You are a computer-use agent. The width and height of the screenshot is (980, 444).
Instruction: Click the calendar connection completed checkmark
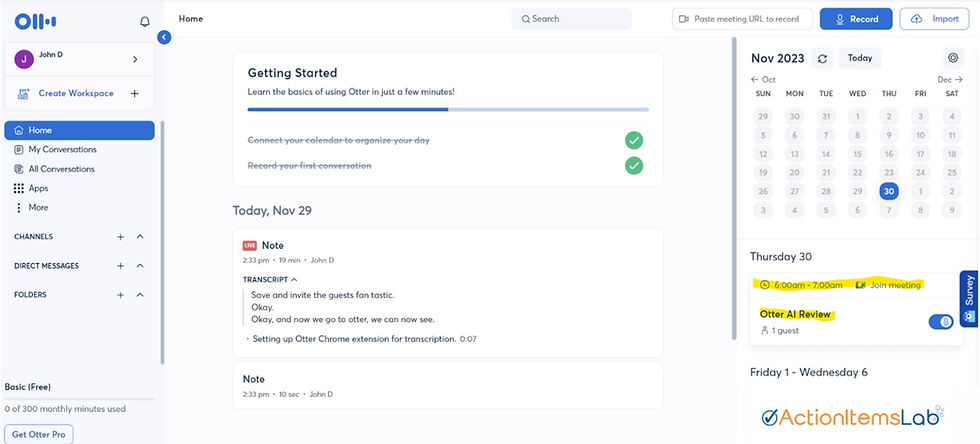pyautogui.click(x=633, y=140)
